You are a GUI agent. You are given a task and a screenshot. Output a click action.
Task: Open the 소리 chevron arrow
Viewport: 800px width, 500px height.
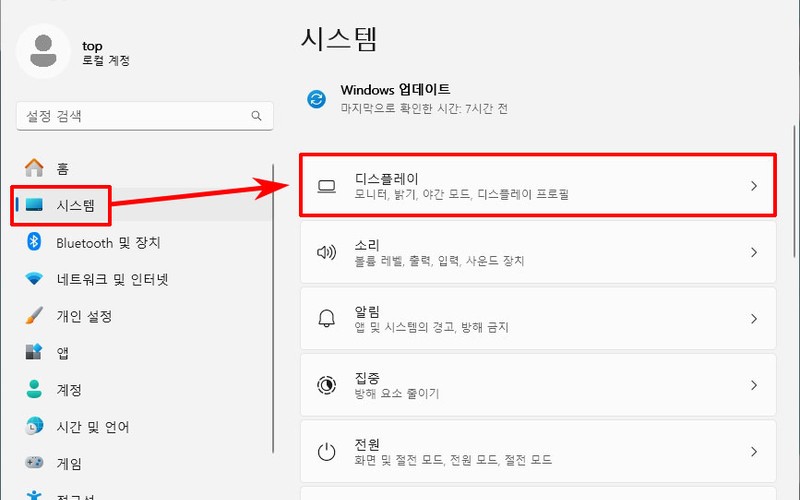tap(754, 252)
